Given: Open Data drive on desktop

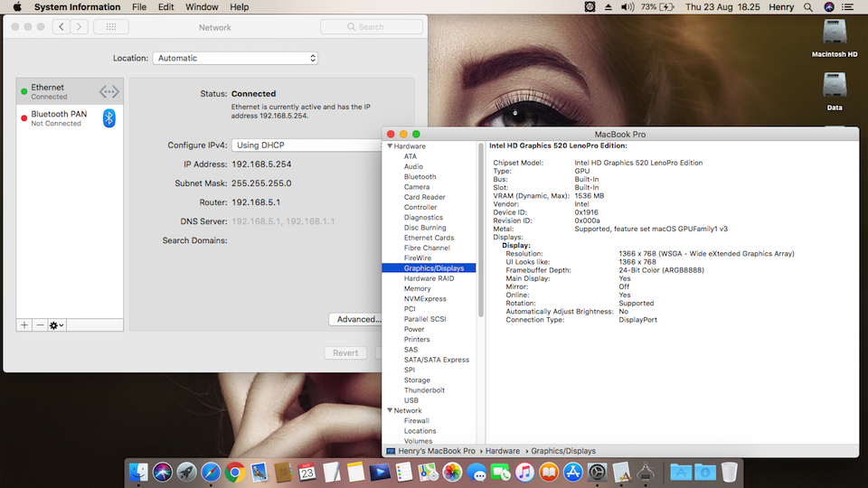Looking at the screenshot, I should [x=835, y=91].
